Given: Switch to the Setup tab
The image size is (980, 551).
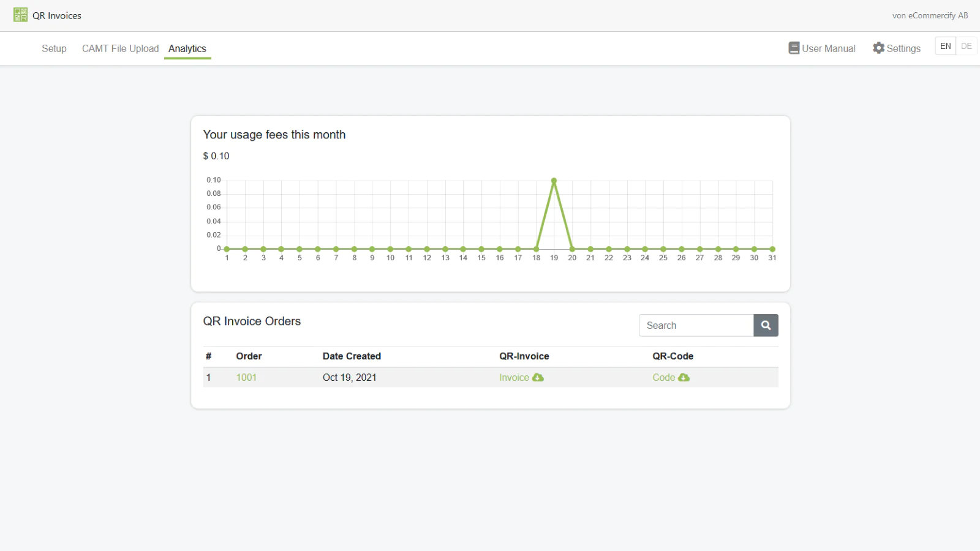Looking at the screenshot, I should pos(54,48).
